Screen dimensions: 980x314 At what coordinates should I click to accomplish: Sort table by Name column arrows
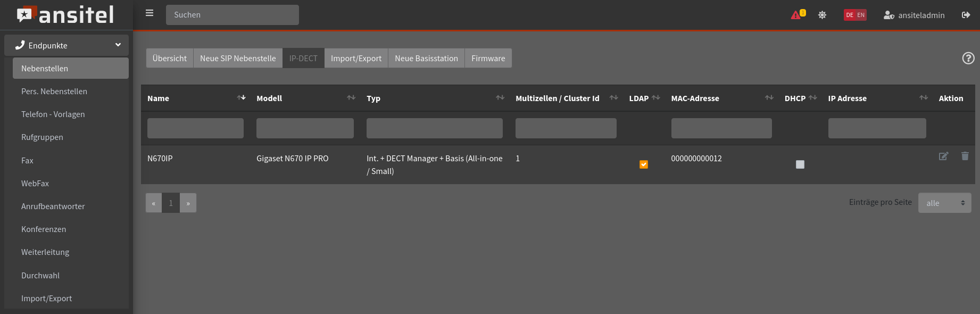[241, 98]
